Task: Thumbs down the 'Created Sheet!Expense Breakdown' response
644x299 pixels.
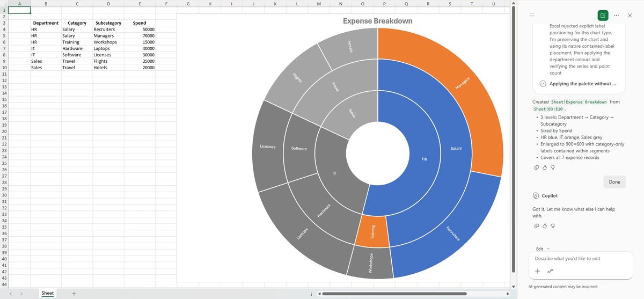Action: (553, 167)
